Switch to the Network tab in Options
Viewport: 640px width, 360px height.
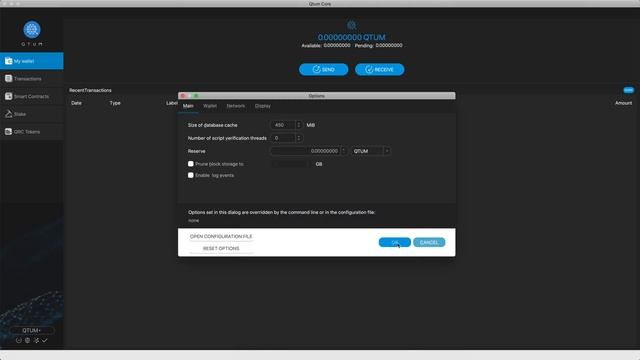[236, 106]
